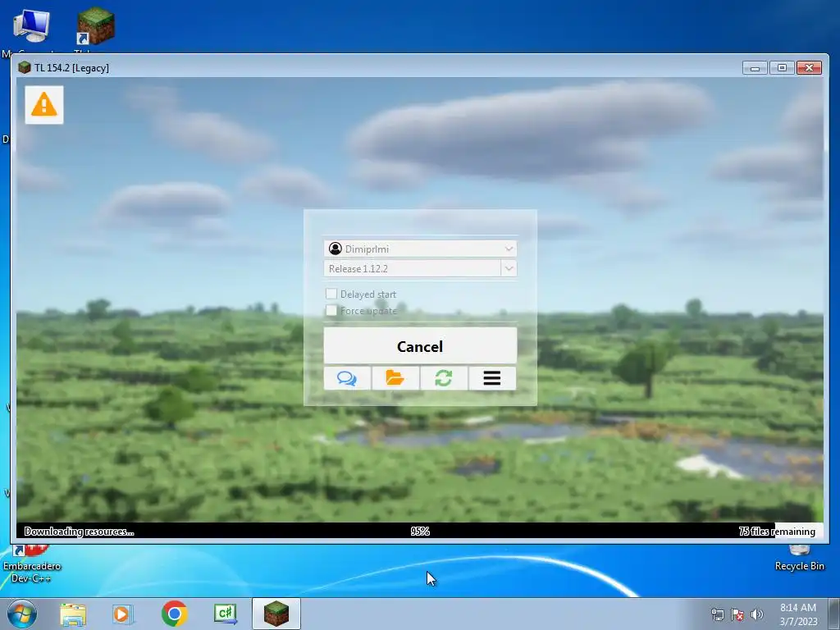The width and height of the screenshot is (840, 630).
Task: Click the green refresh arrows button
Action: [x=444, y=378]
